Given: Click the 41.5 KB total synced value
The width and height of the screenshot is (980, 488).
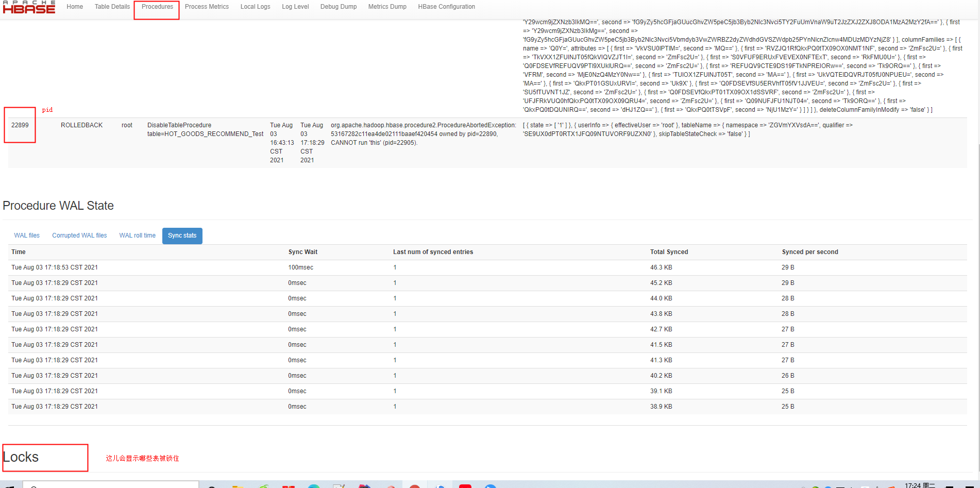Looking at the screenshot, I should 661,345.
